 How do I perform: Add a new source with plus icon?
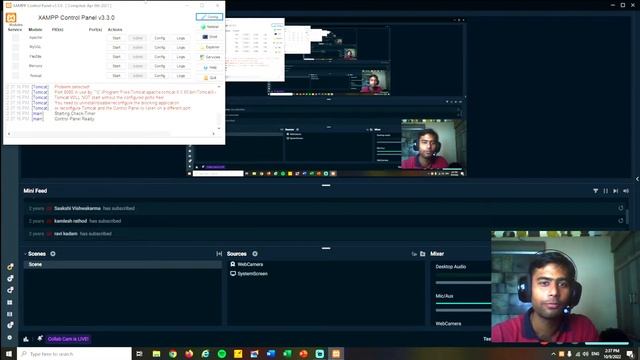tap(255, 254)
